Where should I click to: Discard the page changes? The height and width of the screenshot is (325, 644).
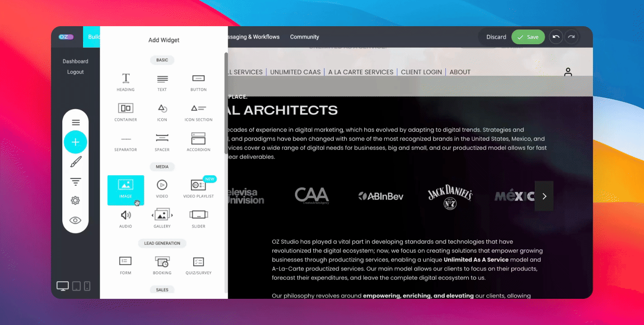click(496, 37)
